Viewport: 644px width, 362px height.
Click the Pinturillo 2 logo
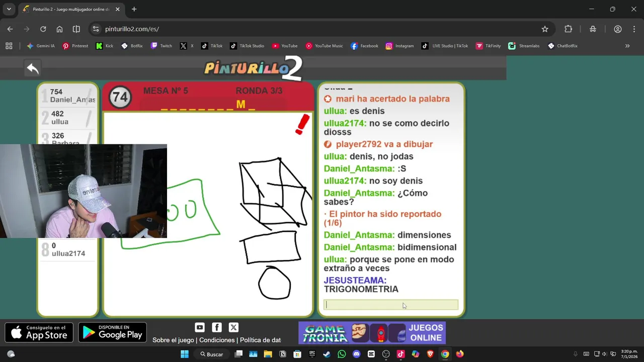point(253,68)
